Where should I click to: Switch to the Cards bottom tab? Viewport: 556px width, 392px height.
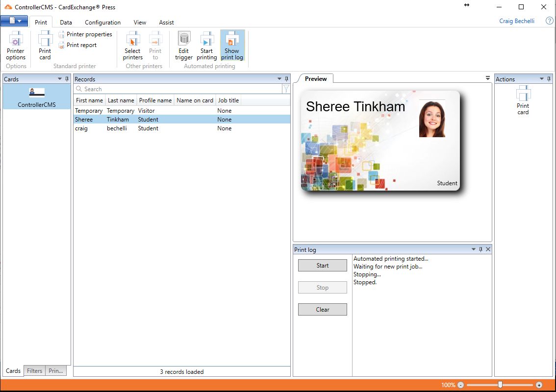pyautogui.click(x=13, y=371)
